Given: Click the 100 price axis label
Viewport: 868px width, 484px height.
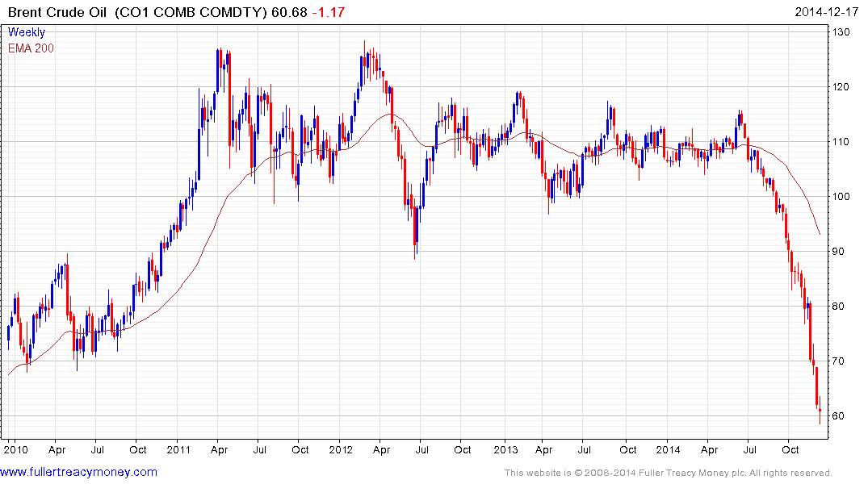Looking at the screenshot, I should click(x=841, y=196).
